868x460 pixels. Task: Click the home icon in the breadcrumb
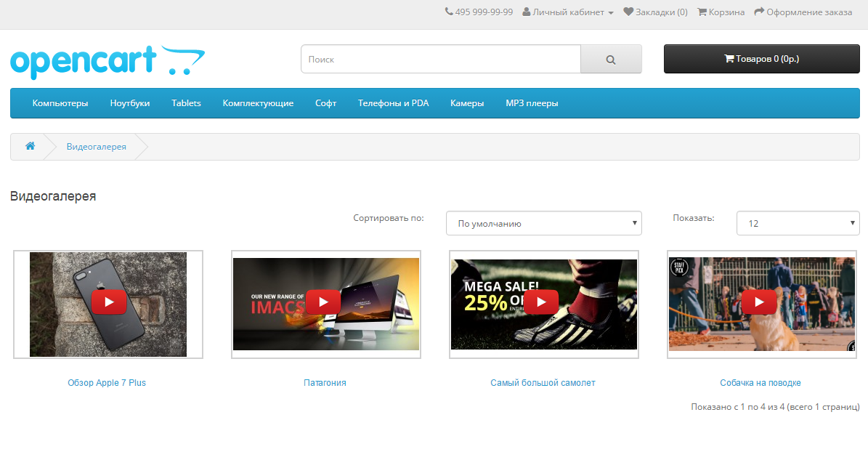(x=31, y=146)
